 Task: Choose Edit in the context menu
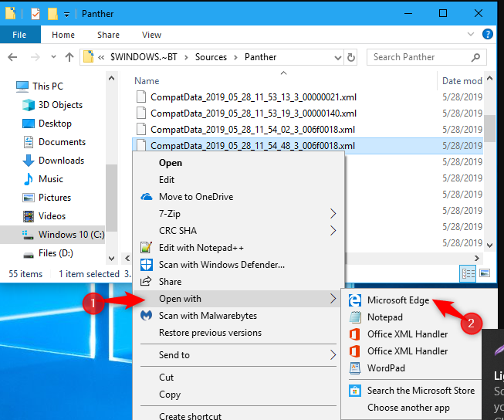[238, 180]
